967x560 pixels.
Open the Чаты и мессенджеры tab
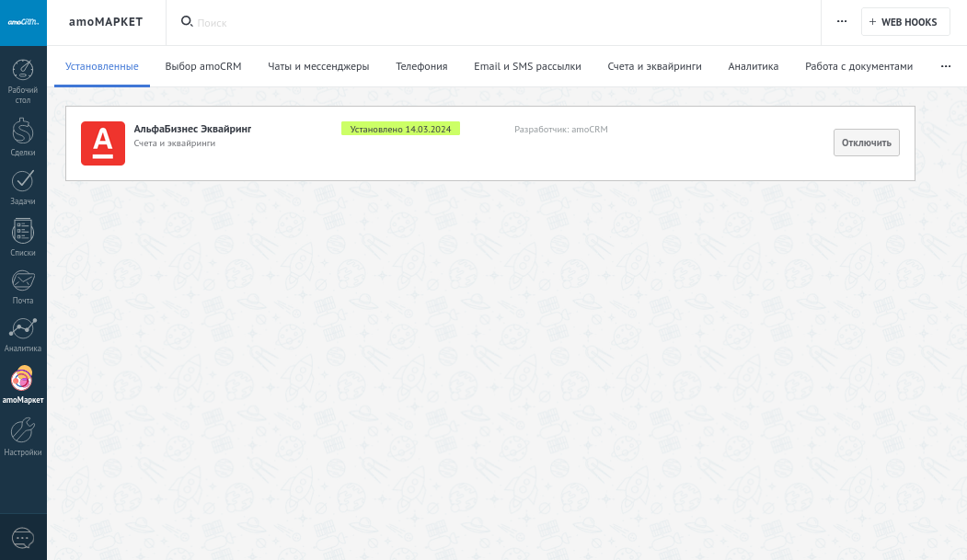(x=318, y=66)
